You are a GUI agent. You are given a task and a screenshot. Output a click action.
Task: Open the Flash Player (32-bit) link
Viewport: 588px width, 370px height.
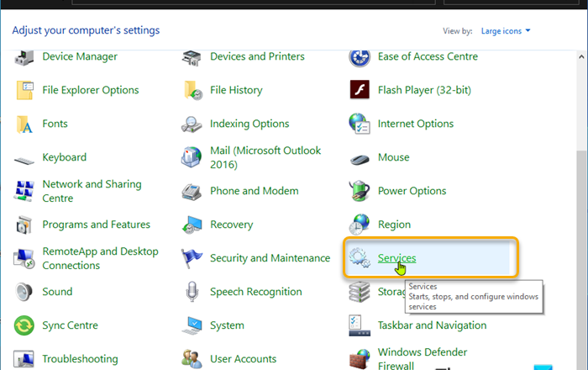coord(424,90)
